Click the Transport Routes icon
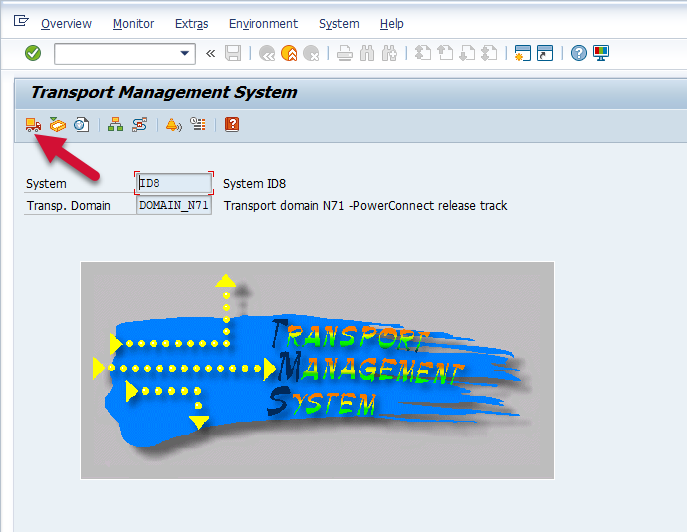 pyautogui.click(x=140, y=125)
